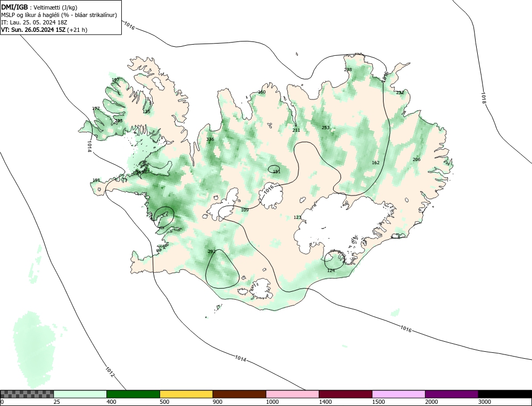Click the CAPE value 292
Image resolution: width=532 pixels, height=406 pixels.
pyautogui.click(x=211, y=251)
